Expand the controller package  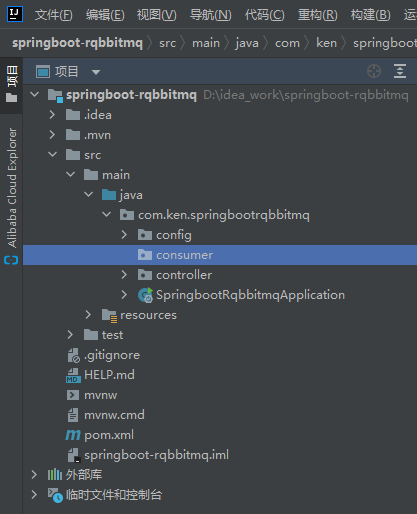click(x=124, y=275)
